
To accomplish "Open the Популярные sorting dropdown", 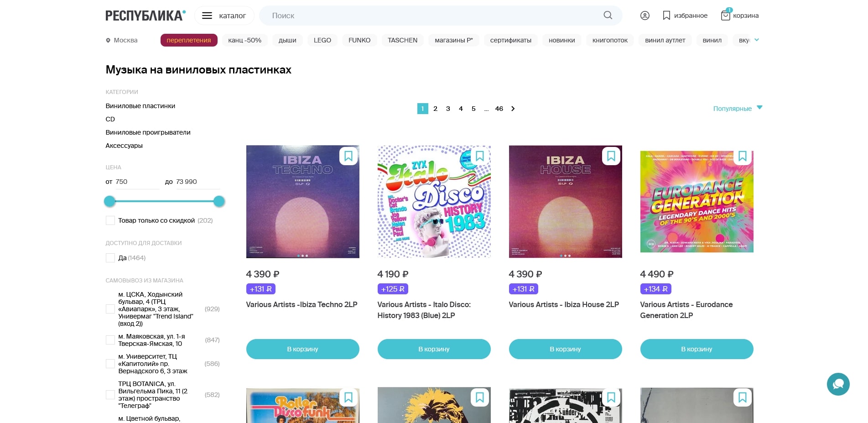I will (x=737, y=109).
